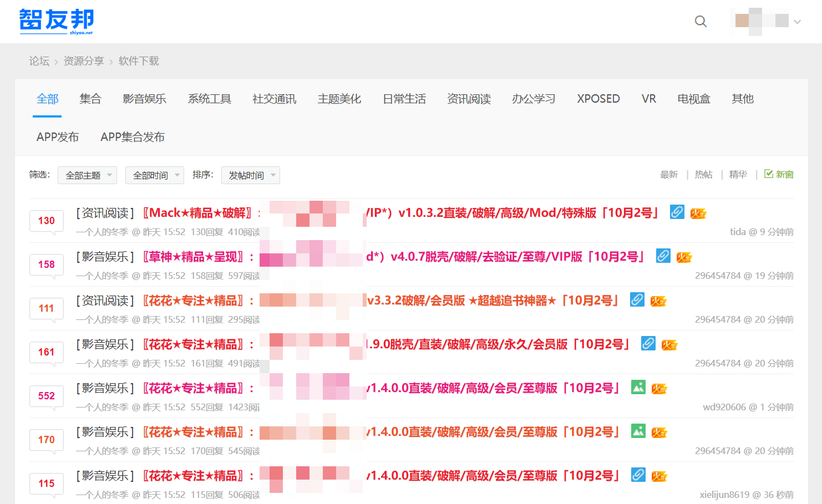Open last replier tida's profile link
The image size is (822, 504).
(737, 232)
